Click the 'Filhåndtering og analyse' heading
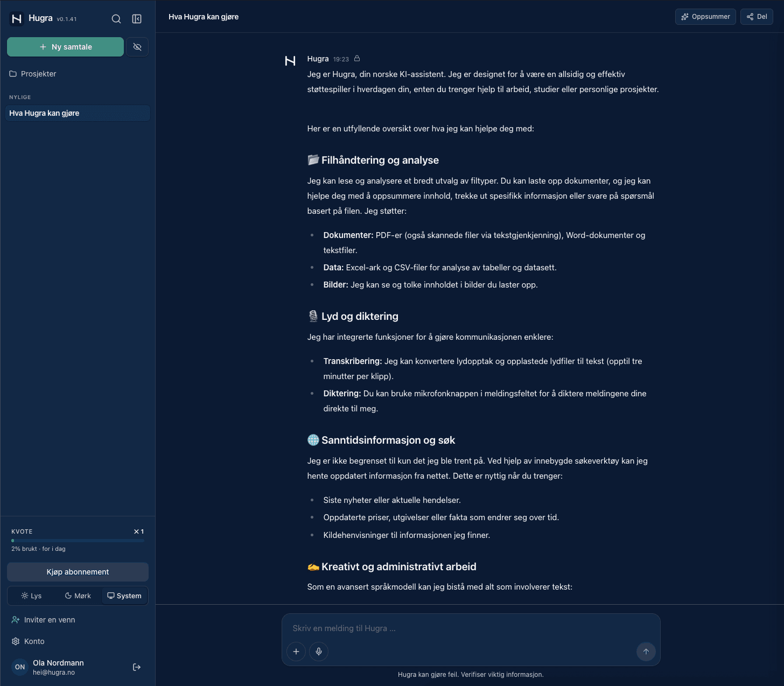Image resolution: width=784 pixels, height=686 pixels. click(x=380, y=160)
